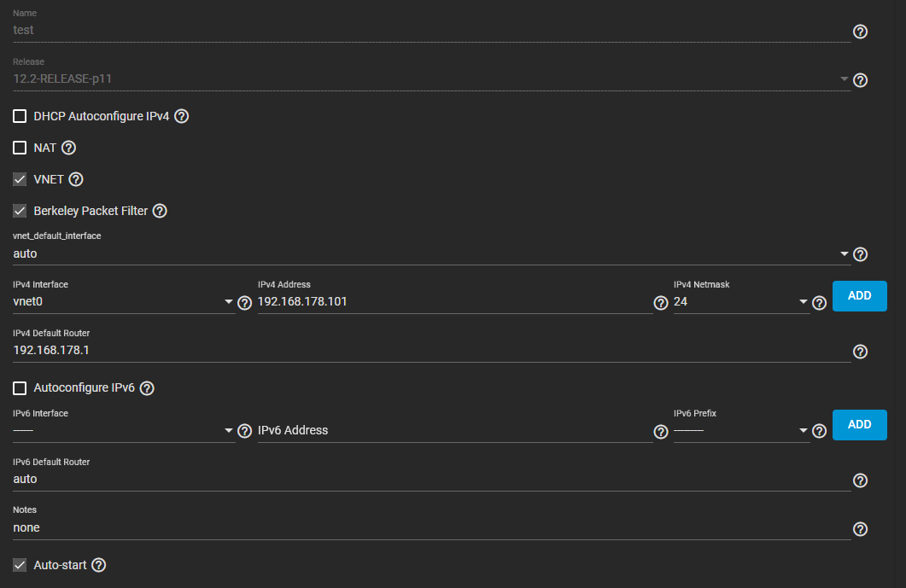Click ADD button for IPv6 address

859,425
